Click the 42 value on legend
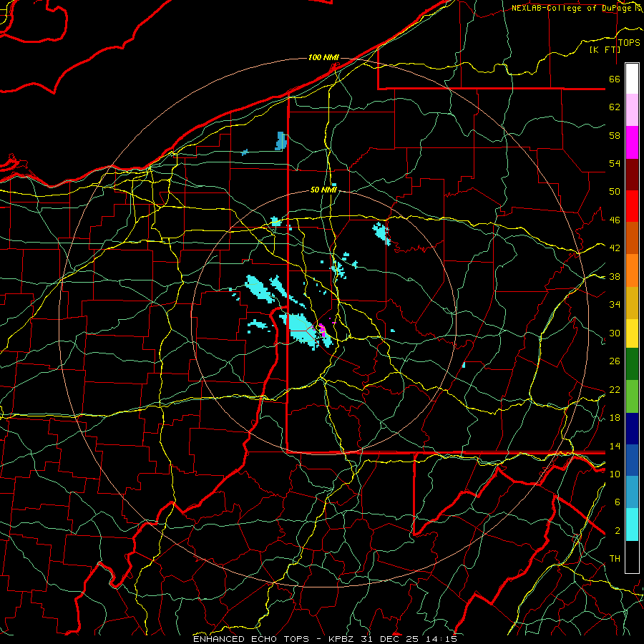The height and width of the screenshot is (644, 644). pos(615,248)
